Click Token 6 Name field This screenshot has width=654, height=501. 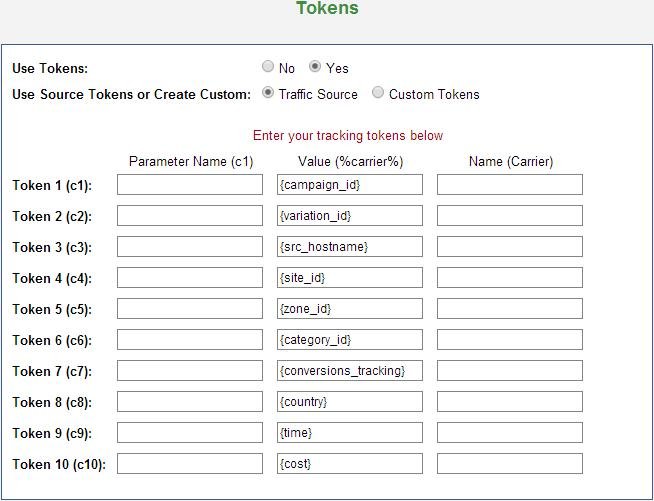[510, 340]
